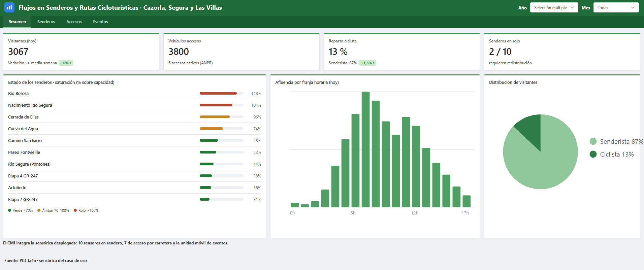Click the Senderista 87% legend marker
The width and height of the screenshot is (644, 270).
pos(593,141)
